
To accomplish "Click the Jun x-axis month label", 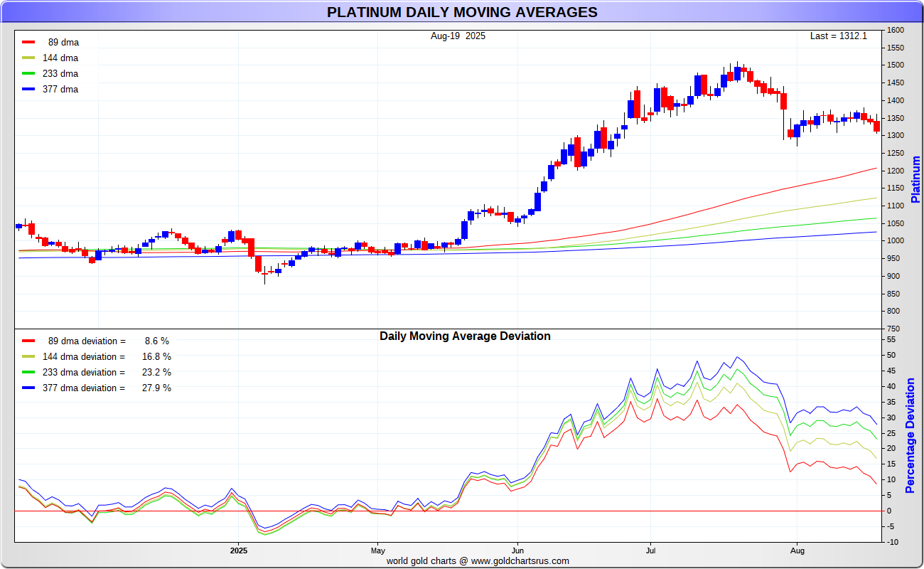I will (x=517, y=551).
